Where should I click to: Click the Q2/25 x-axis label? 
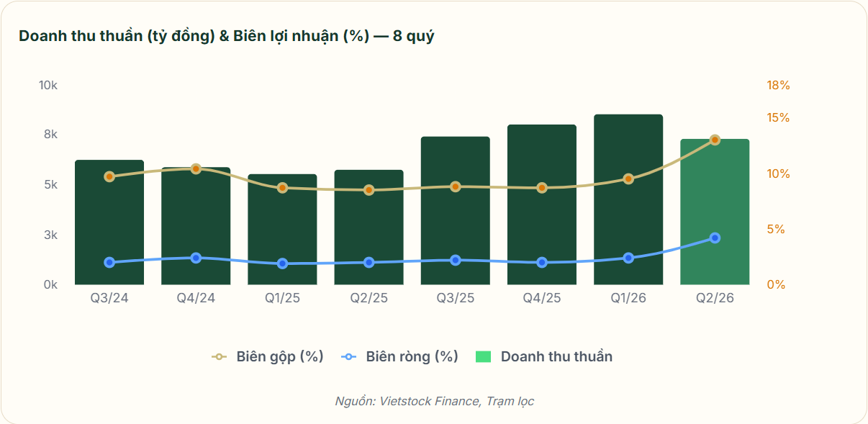(369, 299)
